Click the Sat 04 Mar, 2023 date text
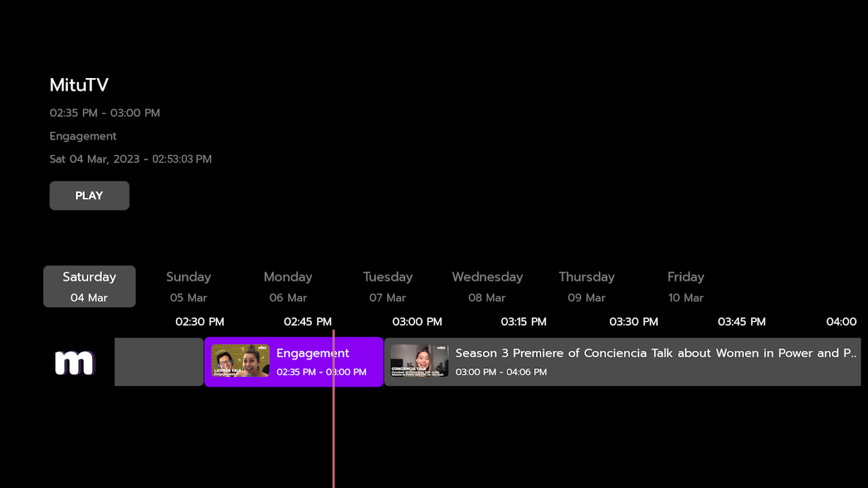 (131, 159)
